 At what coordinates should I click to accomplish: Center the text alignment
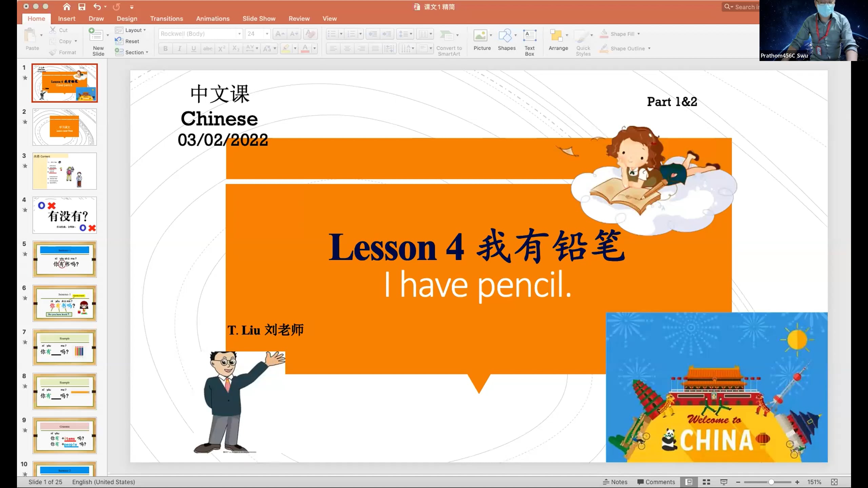click(347, 48)
